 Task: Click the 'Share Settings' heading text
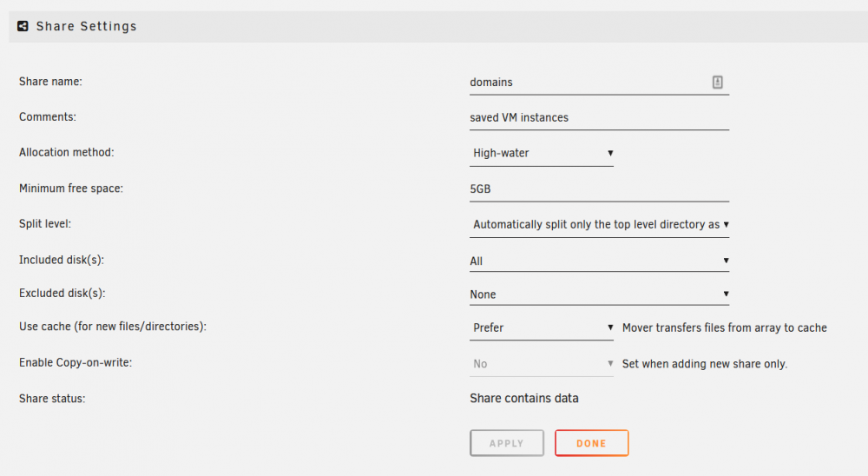(x=86, y=26)
